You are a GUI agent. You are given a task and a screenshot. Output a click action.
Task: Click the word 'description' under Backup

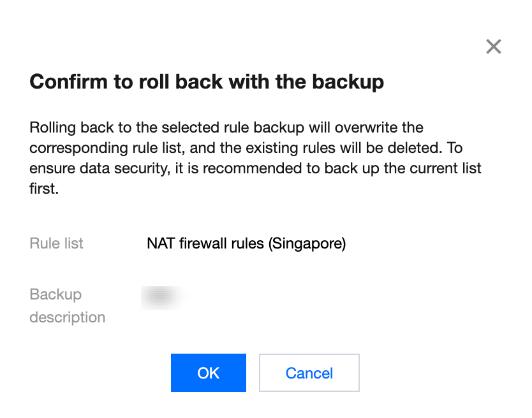67,317
